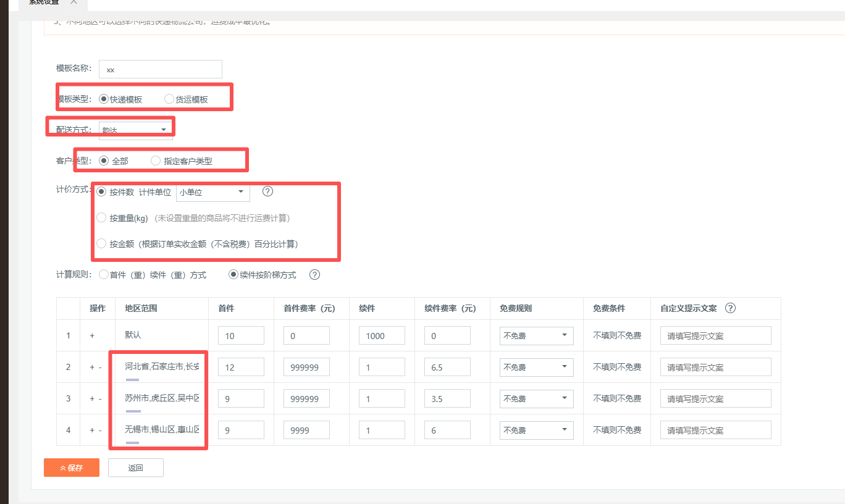
Task: Click the 返回 button
Action: pos(136,468)
